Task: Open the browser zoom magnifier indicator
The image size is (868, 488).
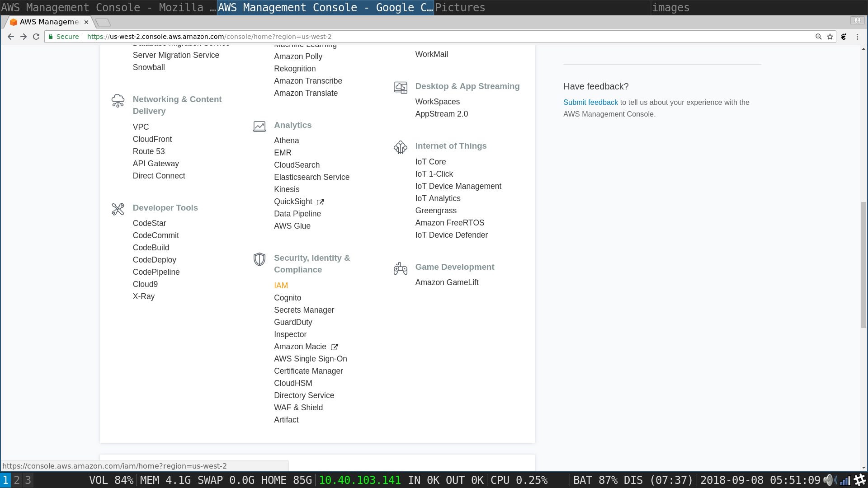Action: tap(818, 37)
